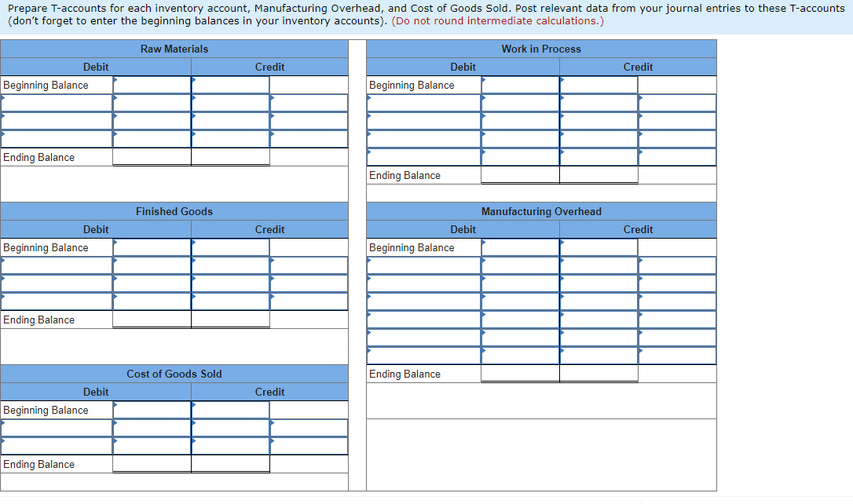Open label dropdown directly below Manufacturing Overhead Beginning Balance
The image size is (853, 504).
[x=424, y=265]
